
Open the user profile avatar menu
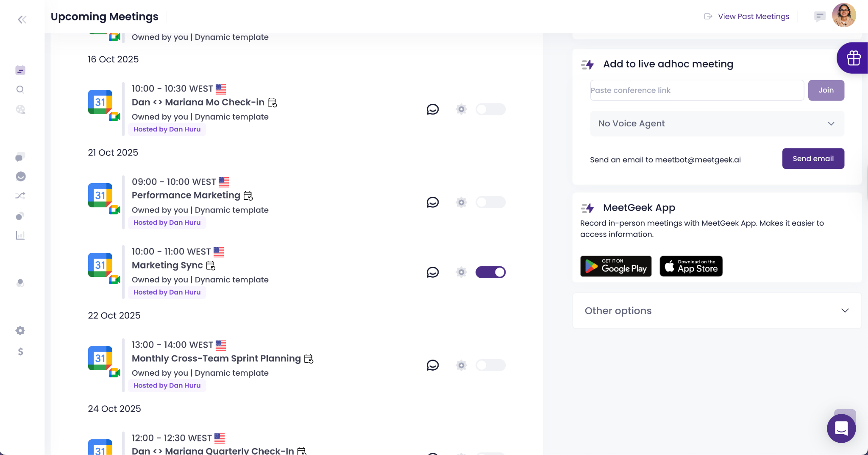(843, 16)
